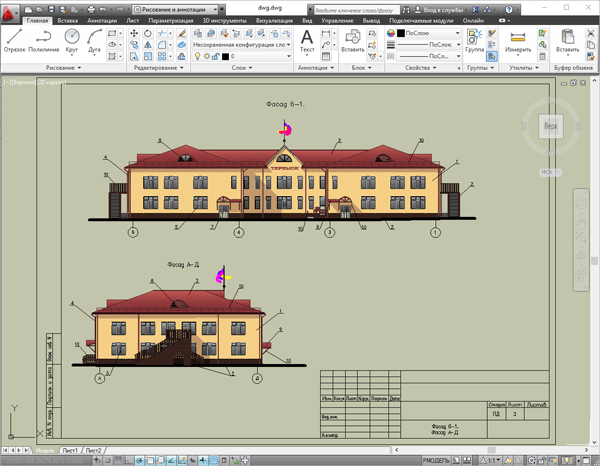This screenshot has height=466, width=600.
Task: Open the Визуализация ribbon tab
Action: [x=274, y=21]
